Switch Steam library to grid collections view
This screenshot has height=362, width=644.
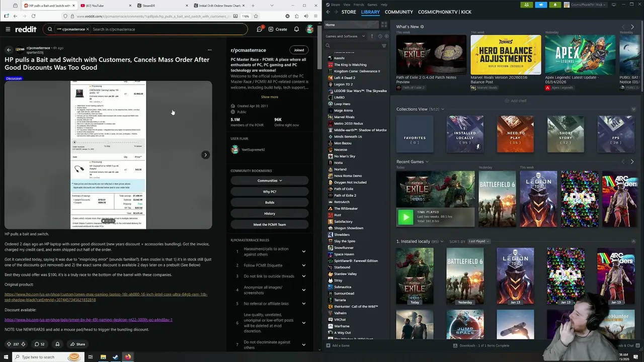coord(384,25)
